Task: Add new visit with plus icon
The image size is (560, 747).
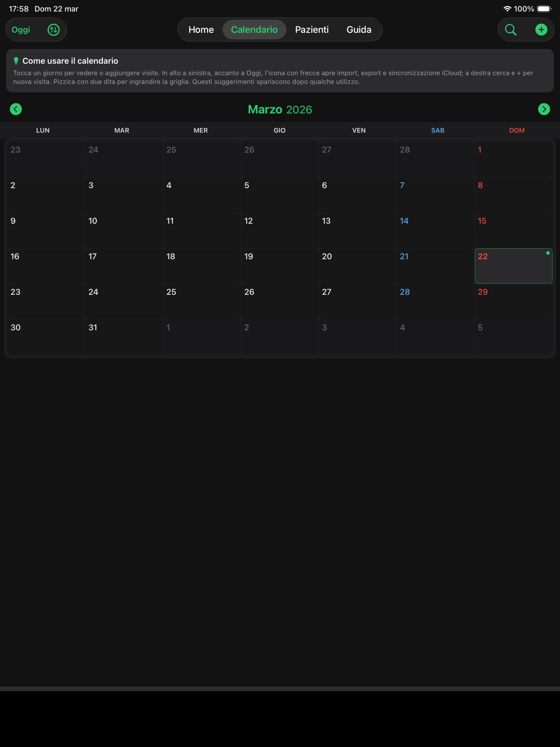Action: pyautogui.click(x=541, y=30)
